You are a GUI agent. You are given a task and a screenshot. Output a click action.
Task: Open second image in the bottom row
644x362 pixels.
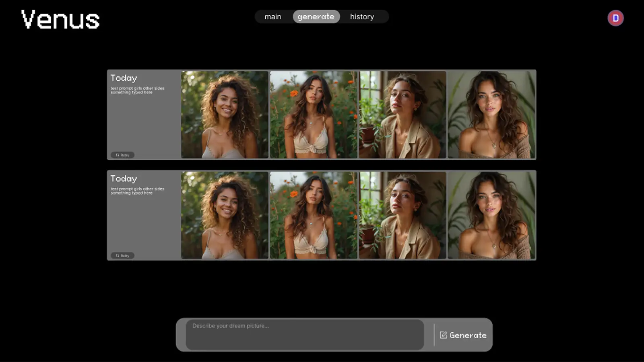pos(314,215)
